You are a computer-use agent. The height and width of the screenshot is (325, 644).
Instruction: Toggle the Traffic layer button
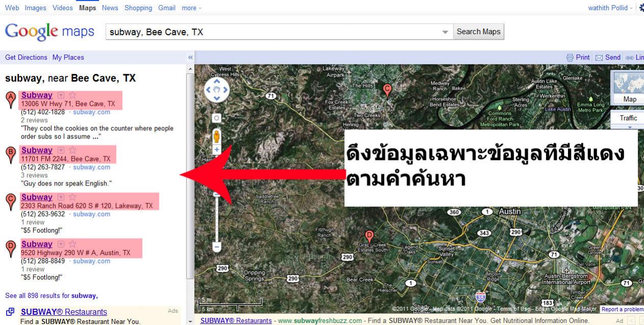coord(628,118)
